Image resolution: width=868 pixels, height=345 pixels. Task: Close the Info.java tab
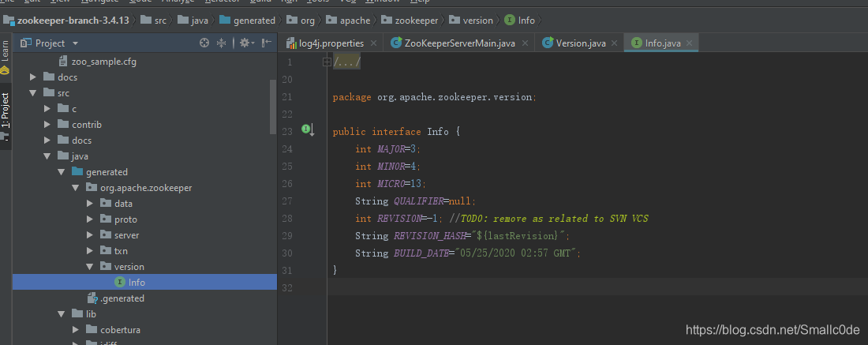[689, 43]
